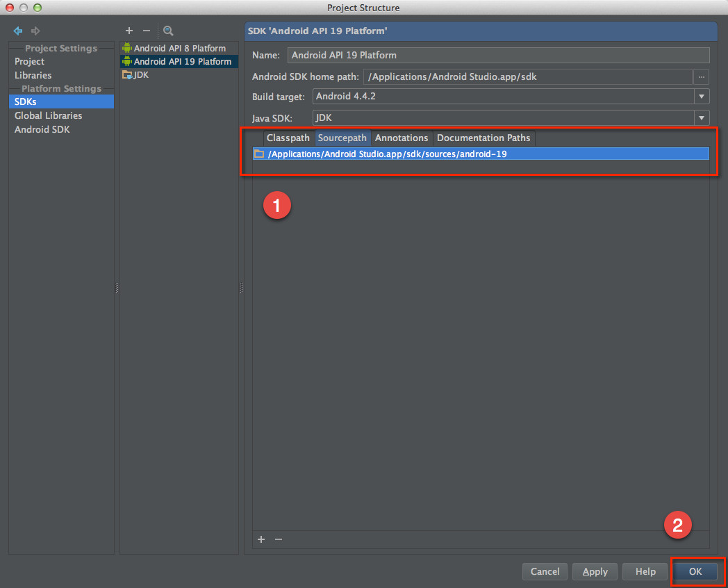
Task: Click the Apply button
Action: [x=595, y=571]
